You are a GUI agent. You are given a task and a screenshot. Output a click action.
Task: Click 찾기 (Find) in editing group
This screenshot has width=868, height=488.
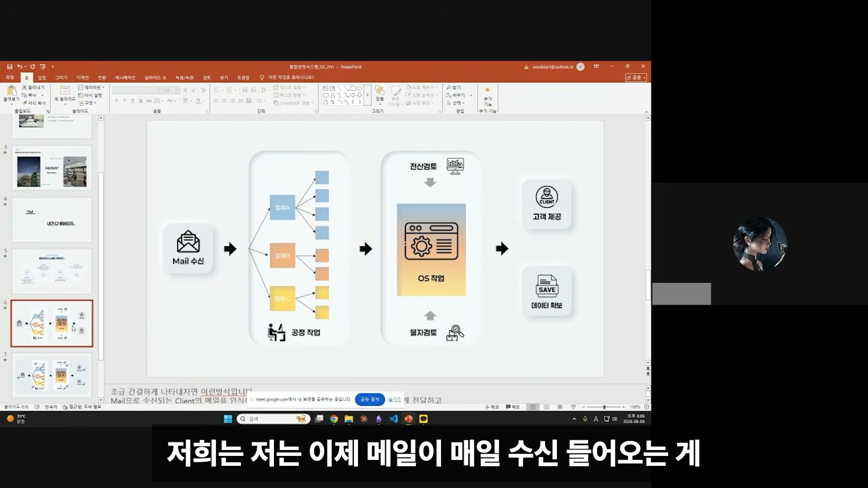(x=454, y=87)
